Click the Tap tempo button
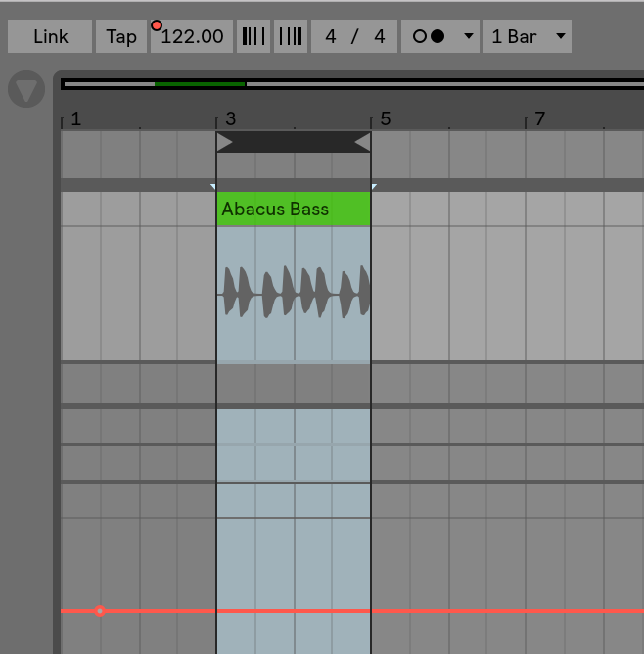Screen dimensions: 644x654 click(x=121, y=36)
